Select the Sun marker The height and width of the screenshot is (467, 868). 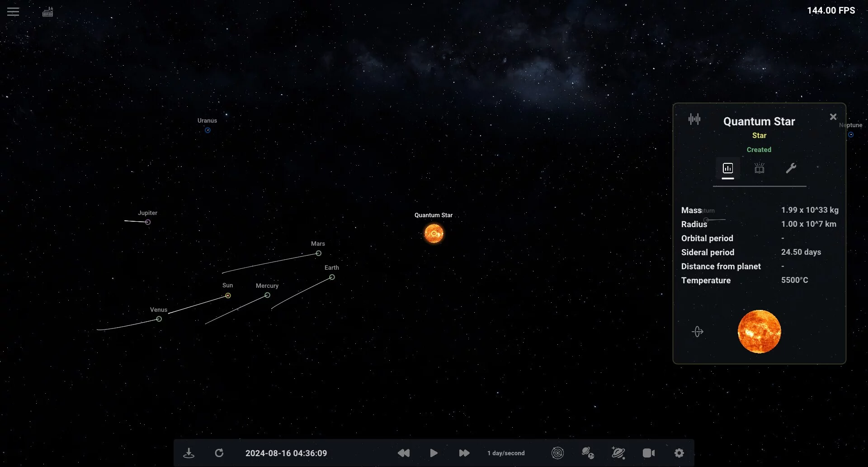coord(228,295)
